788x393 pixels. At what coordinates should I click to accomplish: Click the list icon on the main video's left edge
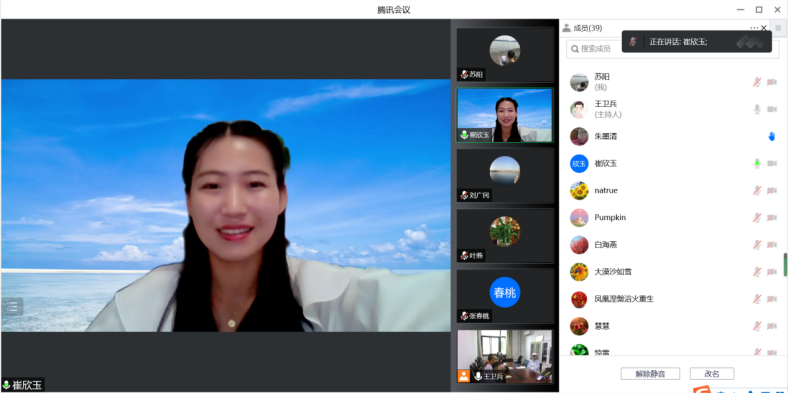pos(12,307)
